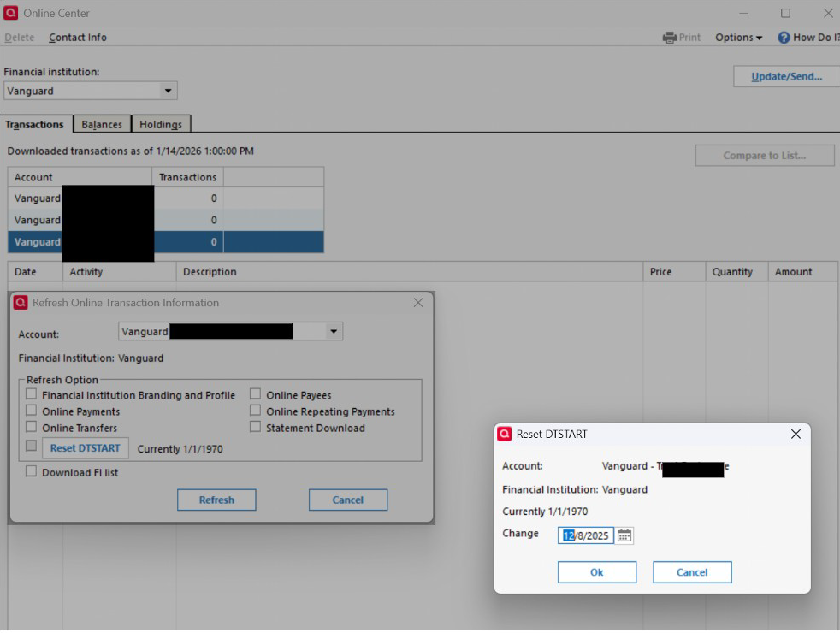The width and height of the screenshot is (840, 633).
Task: Check the Statement Download option
Action: (x=255, y=428)
